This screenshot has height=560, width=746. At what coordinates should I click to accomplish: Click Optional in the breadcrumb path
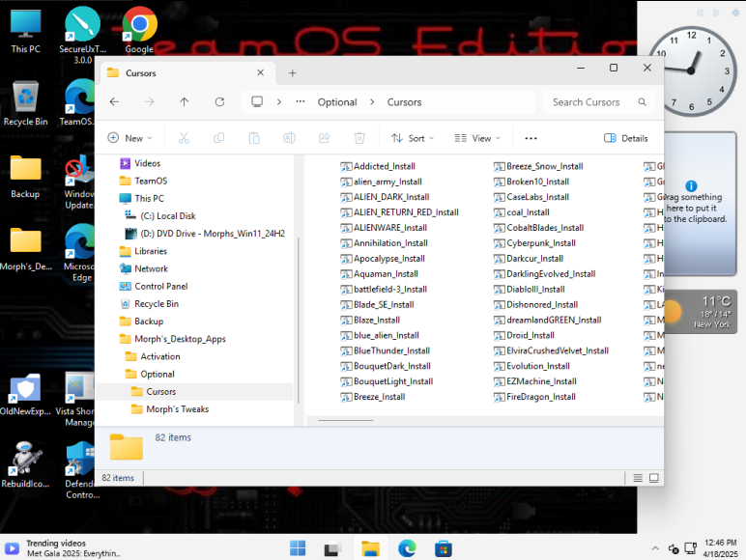[x=337, y=102]
